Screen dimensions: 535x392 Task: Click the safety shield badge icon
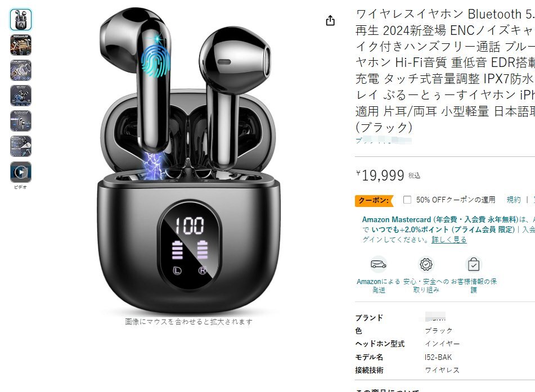(426, 264)
